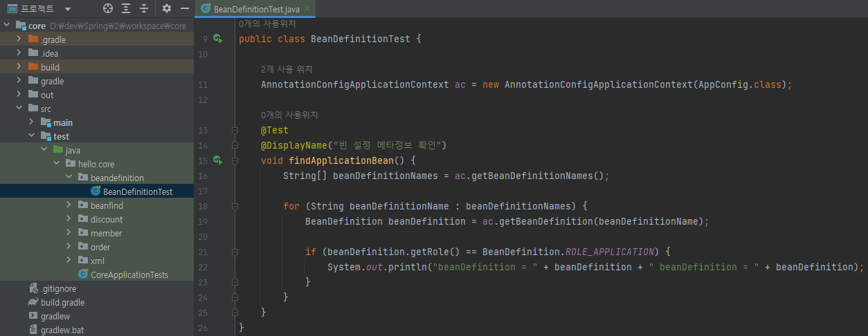
Task: Click the .gitignore file icon
Action: (x=33, y=288)
